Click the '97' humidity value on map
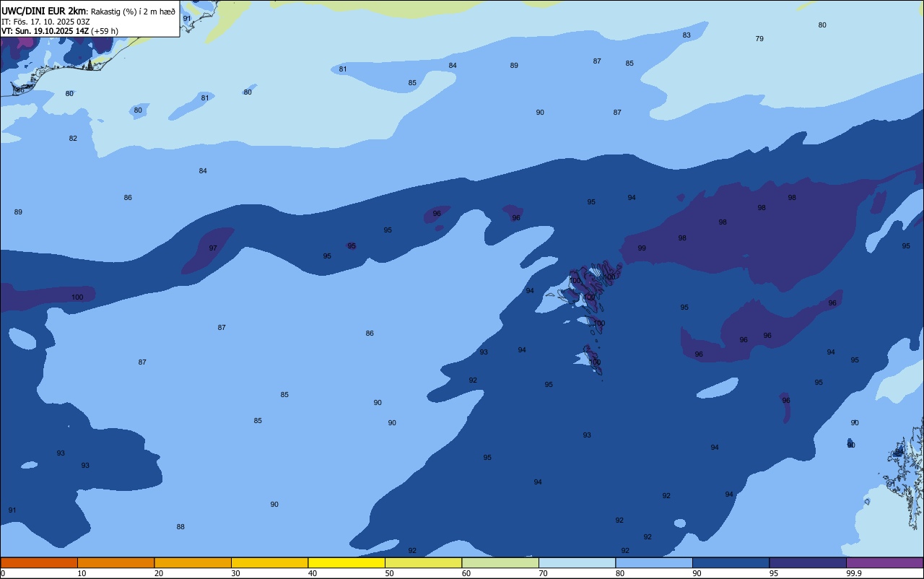 click(x=213, y=248)
